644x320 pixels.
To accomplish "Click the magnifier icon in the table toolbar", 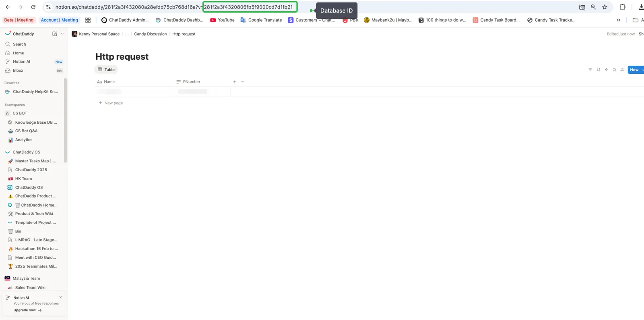I will 614,70.
